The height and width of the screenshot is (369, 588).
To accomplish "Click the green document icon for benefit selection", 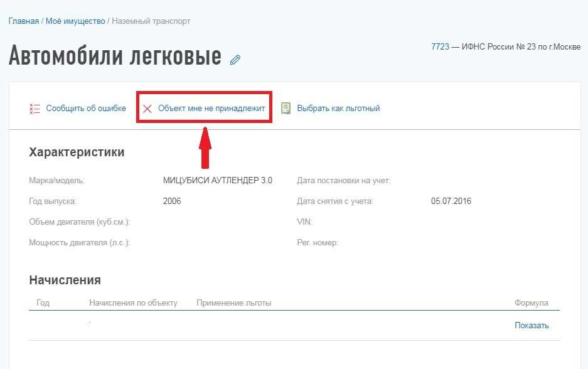I will [x=286, y=109].
